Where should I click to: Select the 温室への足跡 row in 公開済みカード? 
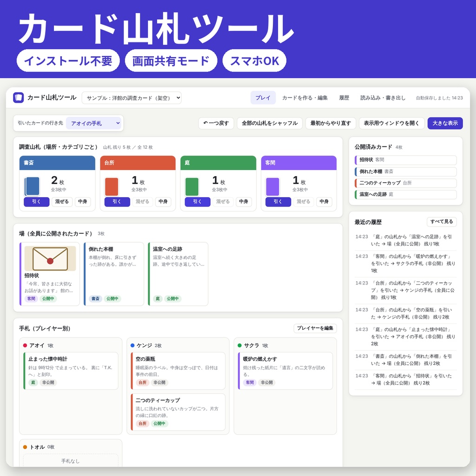(405, 195)
